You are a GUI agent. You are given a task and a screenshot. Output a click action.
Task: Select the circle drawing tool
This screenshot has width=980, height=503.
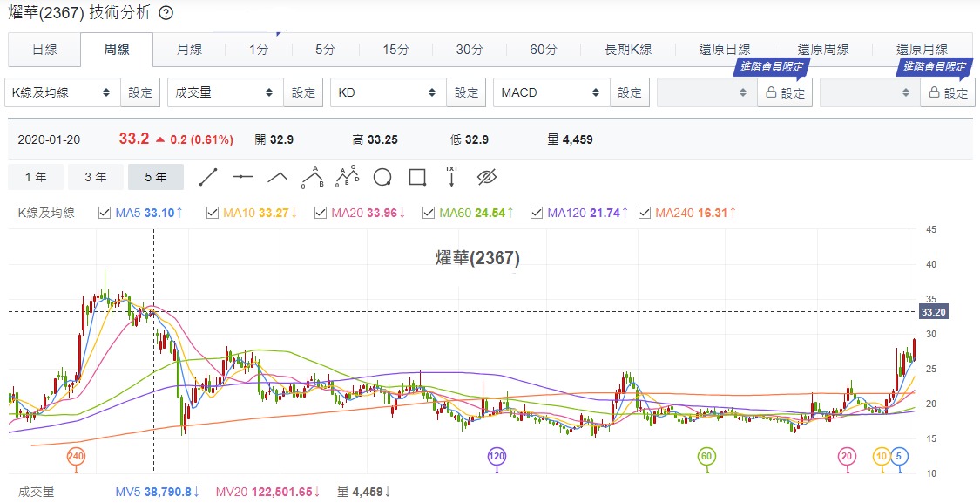pyautogui.click(x=382, y=177)
